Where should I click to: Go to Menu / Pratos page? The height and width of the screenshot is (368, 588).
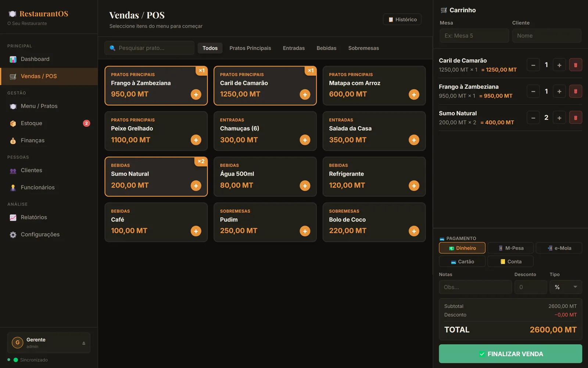49,106
